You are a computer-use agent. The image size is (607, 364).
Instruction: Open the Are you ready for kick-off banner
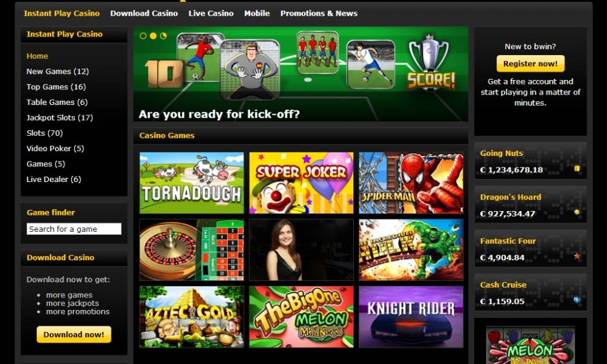tap(301, 74)
